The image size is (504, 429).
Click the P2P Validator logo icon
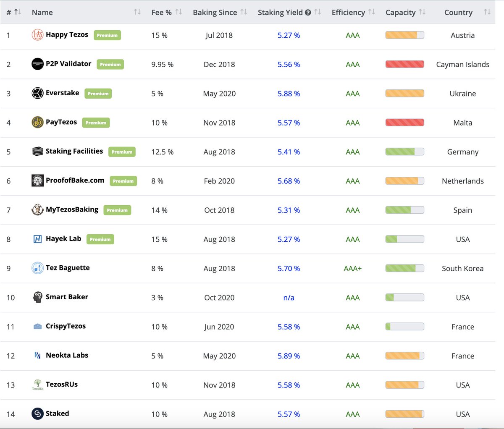[x=38, y=64]
